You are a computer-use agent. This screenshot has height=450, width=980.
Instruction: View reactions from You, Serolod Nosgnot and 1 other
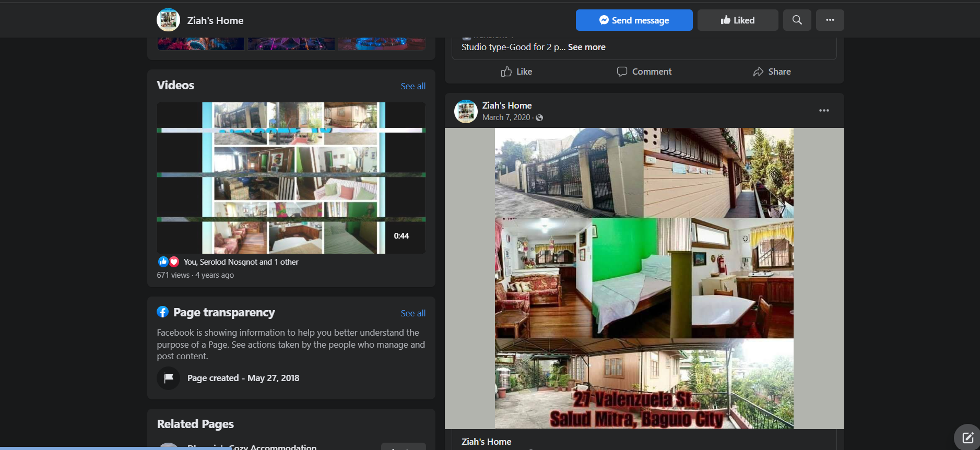click(241, 262)
